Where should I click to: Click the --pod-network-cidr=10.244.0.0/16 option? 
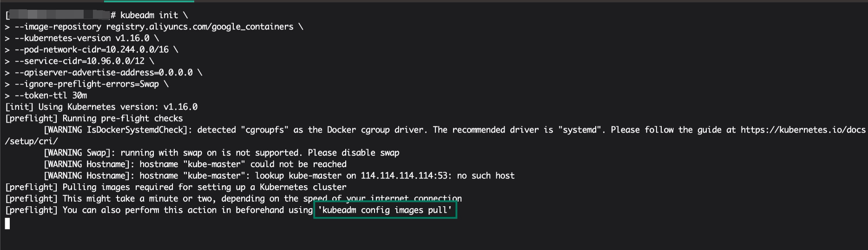pos(92,50)
